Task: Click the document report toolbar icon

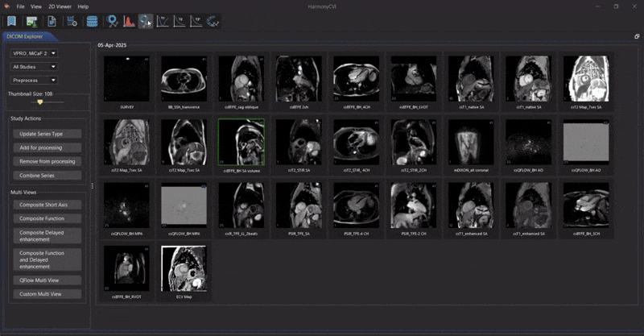Action: click(x=52, y=22)
